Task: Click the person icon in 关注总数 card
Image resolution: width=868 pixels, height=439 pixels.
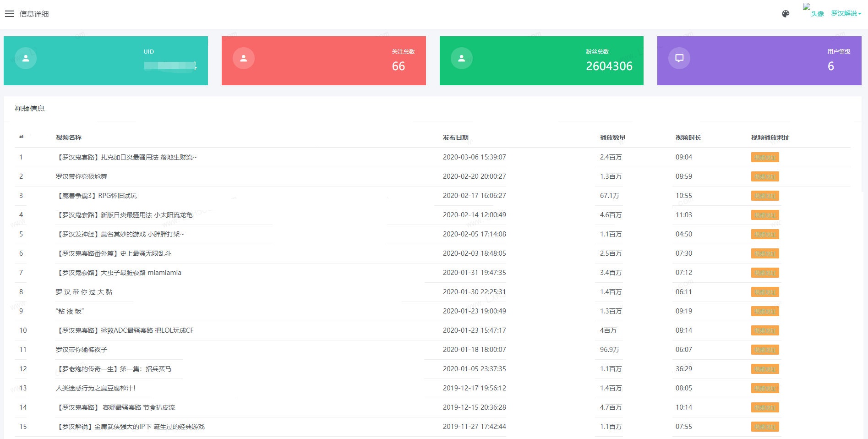Action: click(244, 58)
